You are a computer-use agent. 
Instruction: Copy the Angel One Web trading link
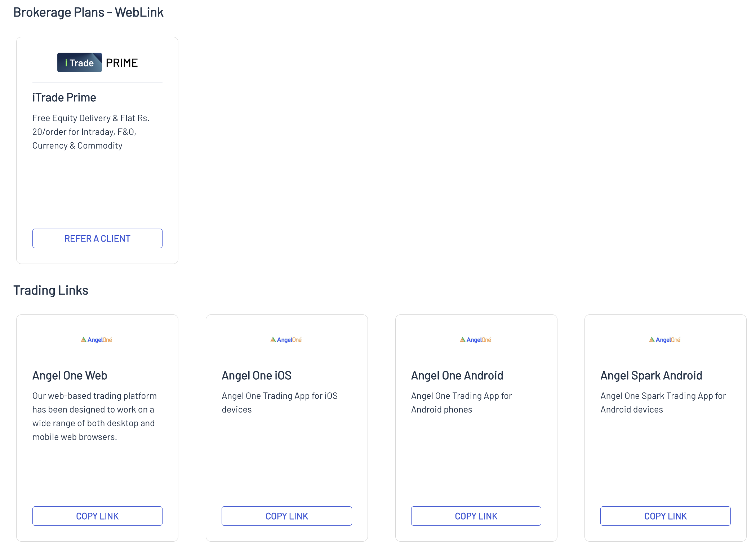(x=97, y=516)
